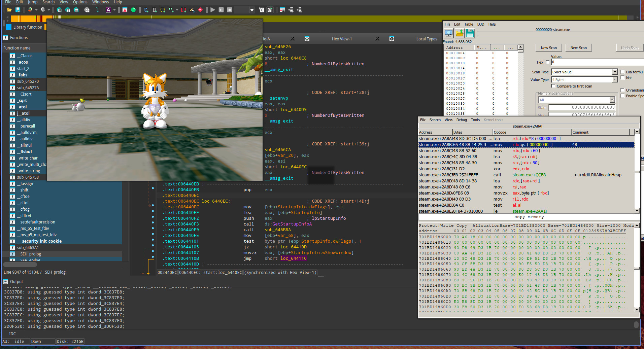
Task: Switch to the Hex View-1 tab
Action: [x=342, y=39]
